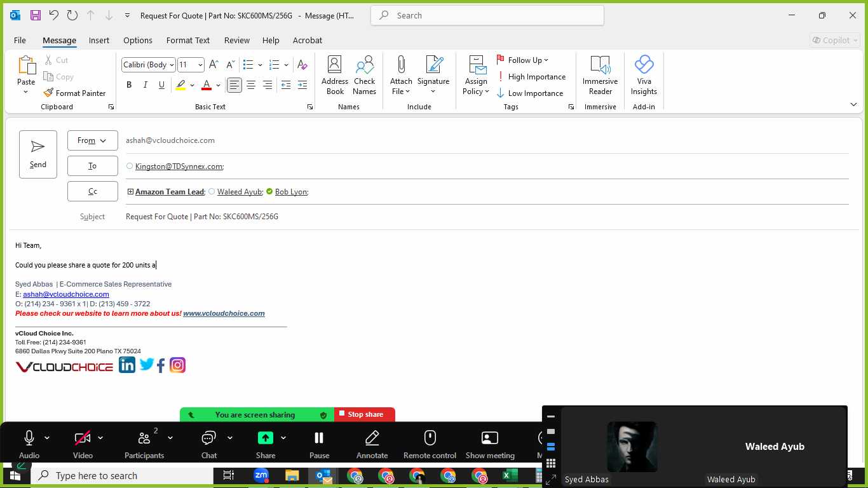Viewport: 868px width, 488px height.
Task: Undo the last action
Action: [x=53, y=15]
